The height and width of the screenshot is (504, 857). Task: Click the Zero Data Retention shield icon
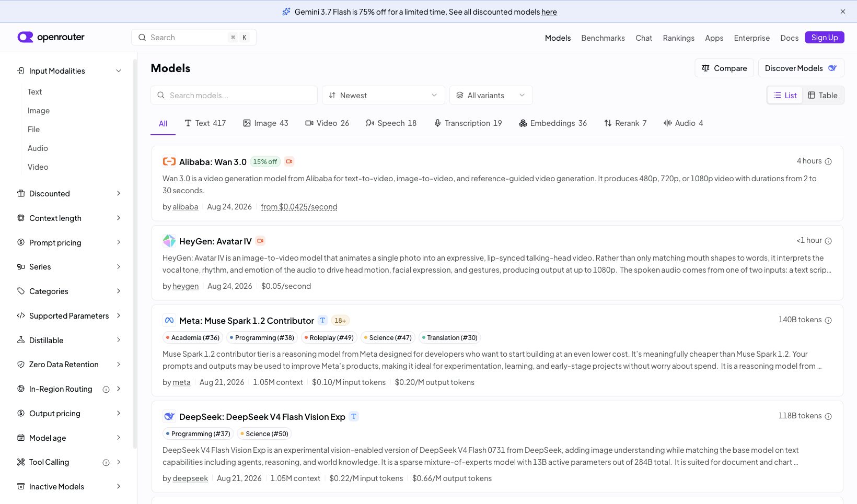[x=21, y=364]
